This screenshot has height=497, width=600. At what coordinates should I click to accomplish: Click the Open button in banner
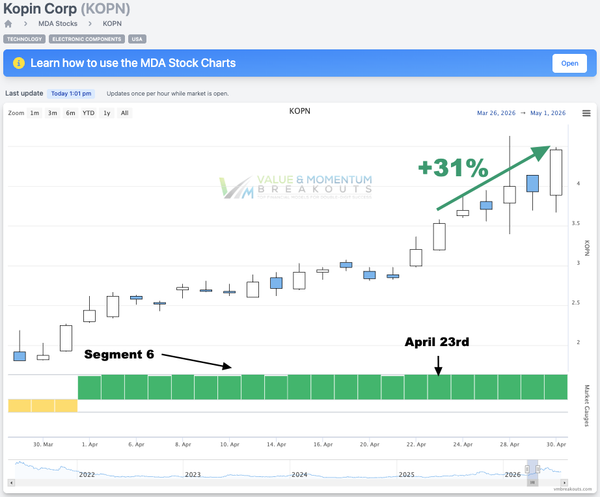point(569,63)
